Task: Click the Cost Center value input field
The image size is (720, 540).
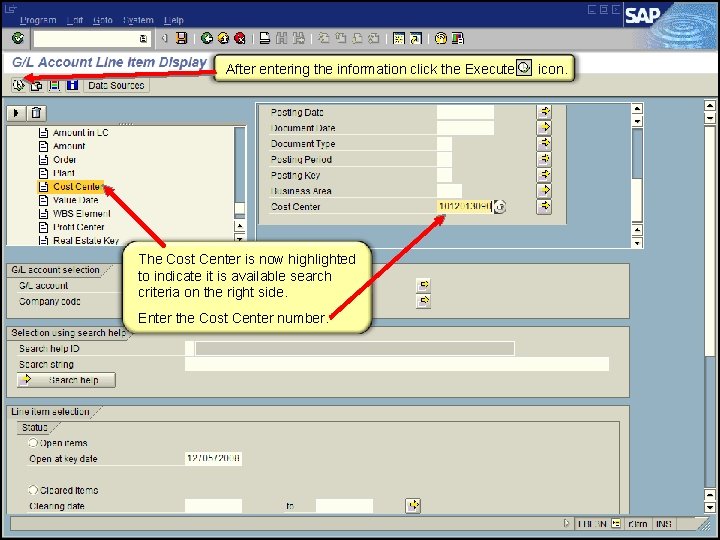Action: [x=465, y=207]
